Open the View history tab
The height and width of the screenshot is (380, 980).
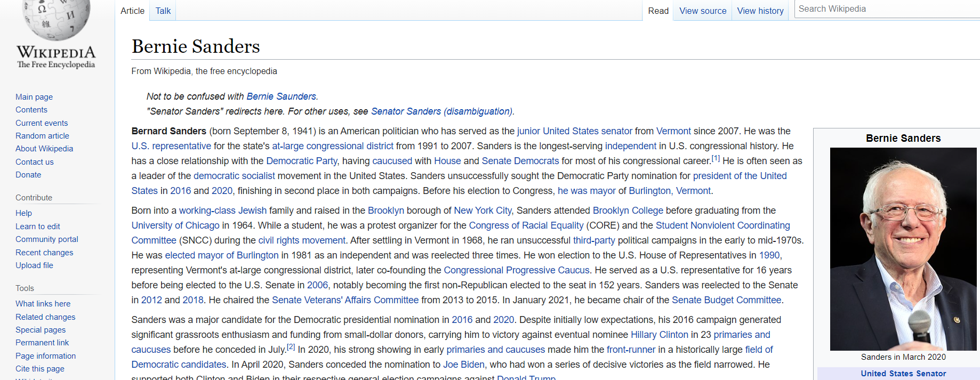(x=760, y=11)
